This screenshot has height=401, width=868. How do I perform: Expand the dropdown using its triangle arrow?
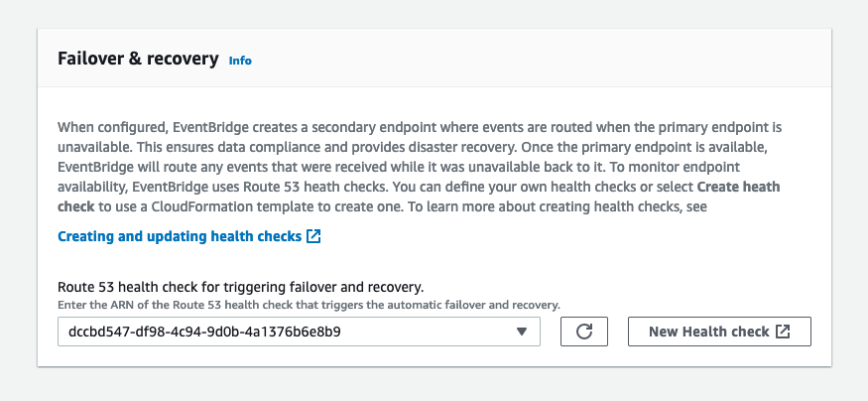coord(522,332)
